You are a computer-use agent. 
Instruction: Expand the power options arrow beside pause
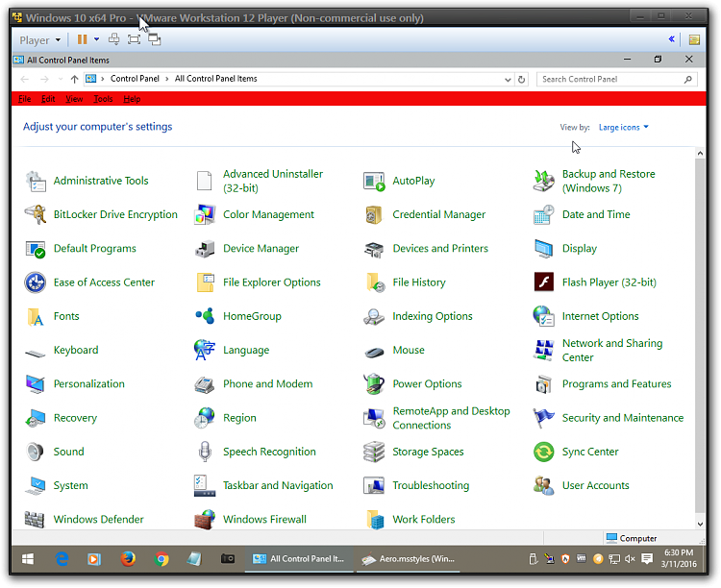96,39
